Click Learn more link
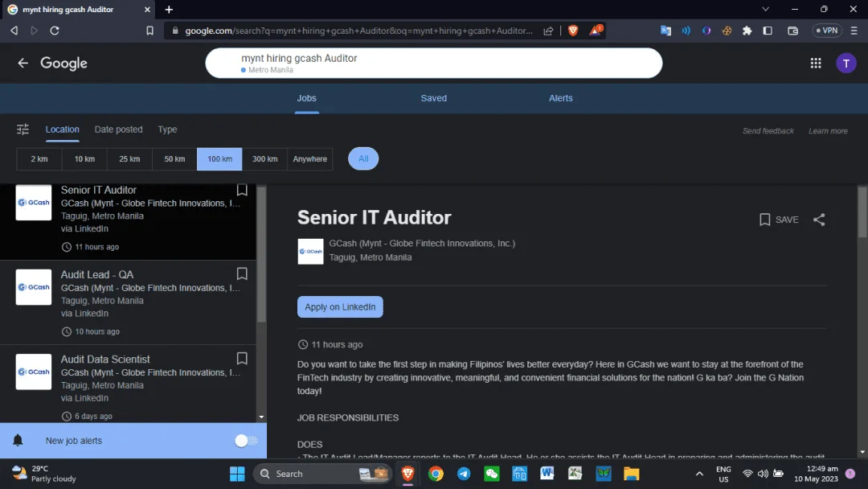The width and height of the screenshot is (868, 489). coord(828,131)
